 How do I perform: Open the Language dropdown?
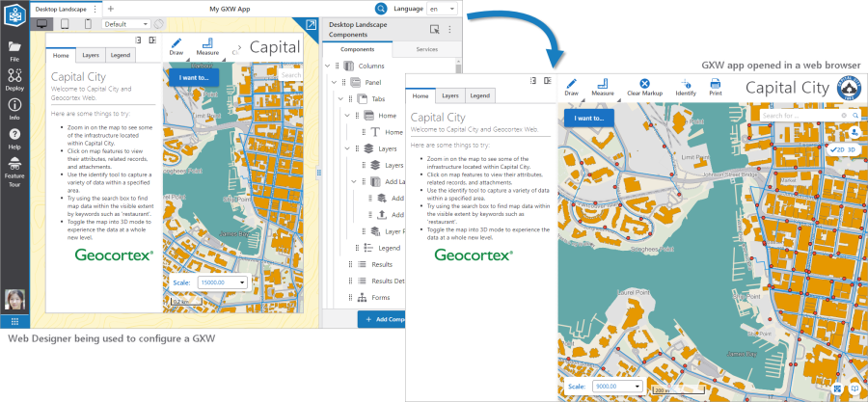click(x=442, y=9)
